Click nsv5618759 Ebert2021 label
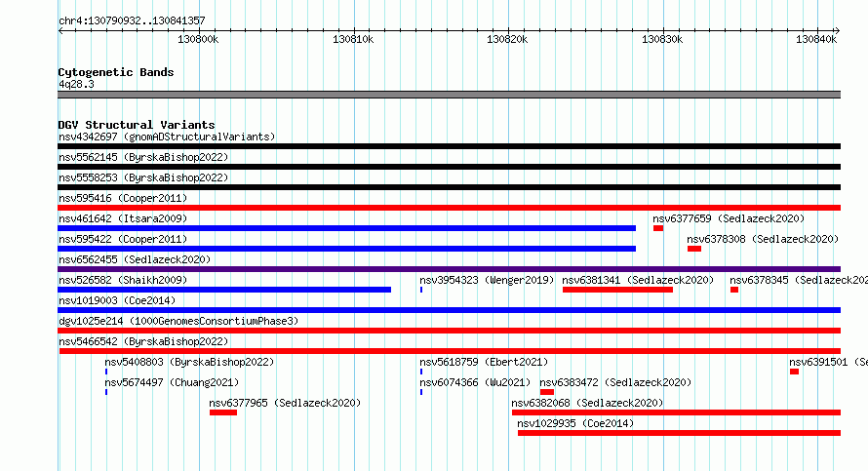The height and width of the screenshot is (471, 868). 484,362
